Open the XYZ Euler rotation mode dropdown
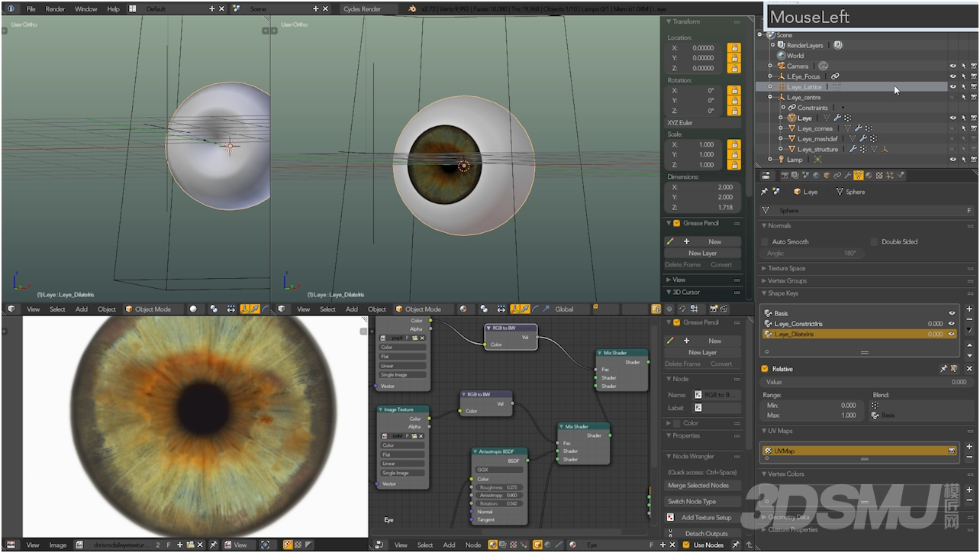980x553 pixels. pos(703,123)
